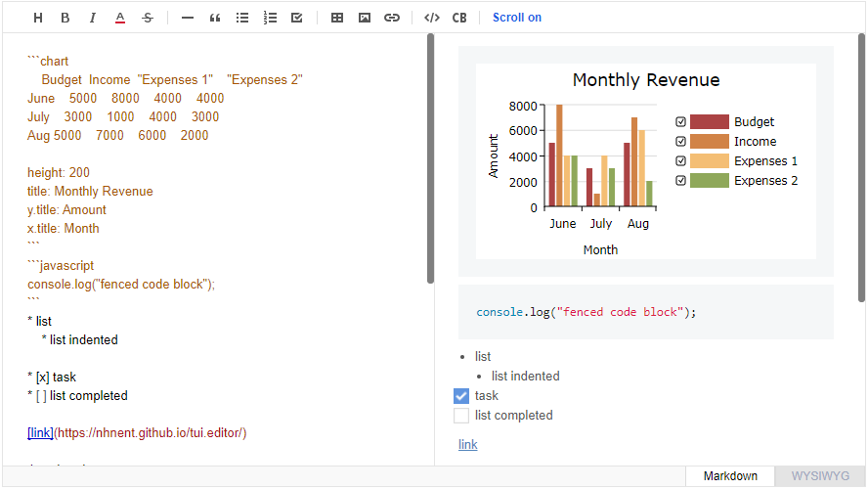
Task: Click the strikethrough toolbar icon
Action: (148, 18)
